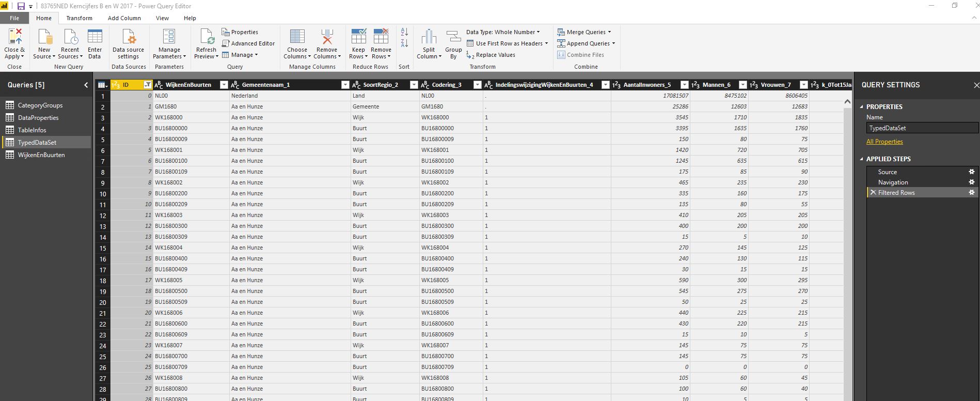Open settings gear for the Source step
The image size is (980, 401).
tap(971, 172)
